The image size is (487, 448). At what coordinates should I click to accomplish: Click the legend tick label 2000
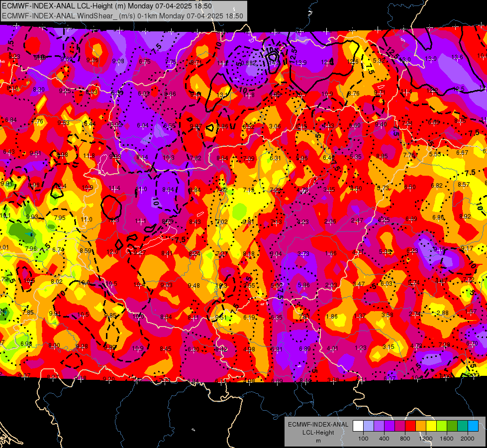click(467, 439)
